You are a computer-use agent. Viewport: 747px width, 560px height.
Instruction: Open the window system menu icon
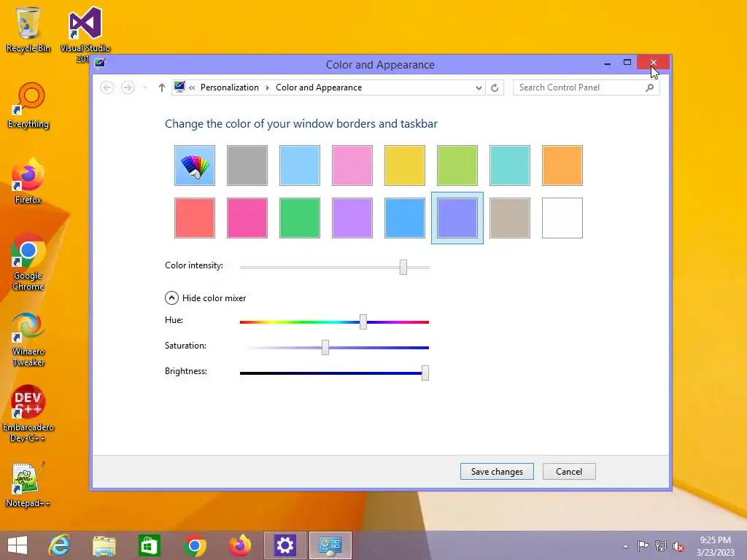click(99, 64)
